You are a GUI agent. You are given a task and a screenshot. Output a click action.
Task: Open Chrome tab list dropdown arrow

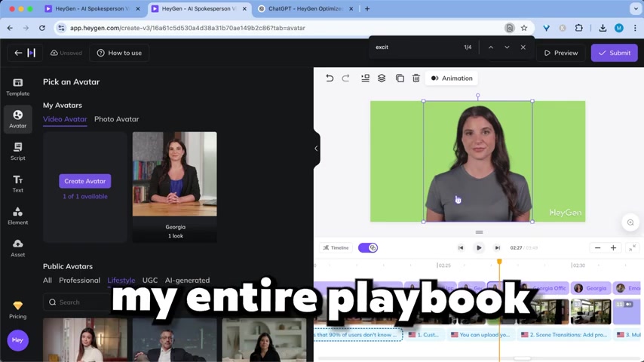[635, 9]
